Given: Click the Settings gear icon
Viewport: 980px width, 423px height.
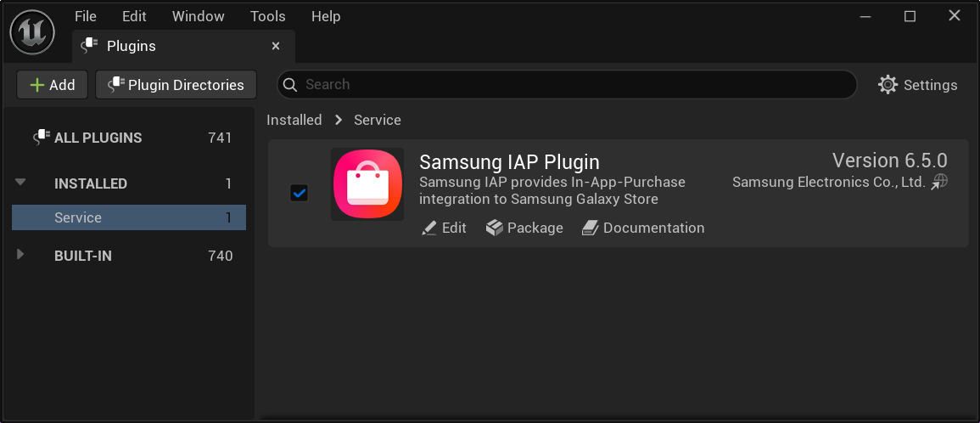Looking at the screenshot, I should click(x=888, y=85).
